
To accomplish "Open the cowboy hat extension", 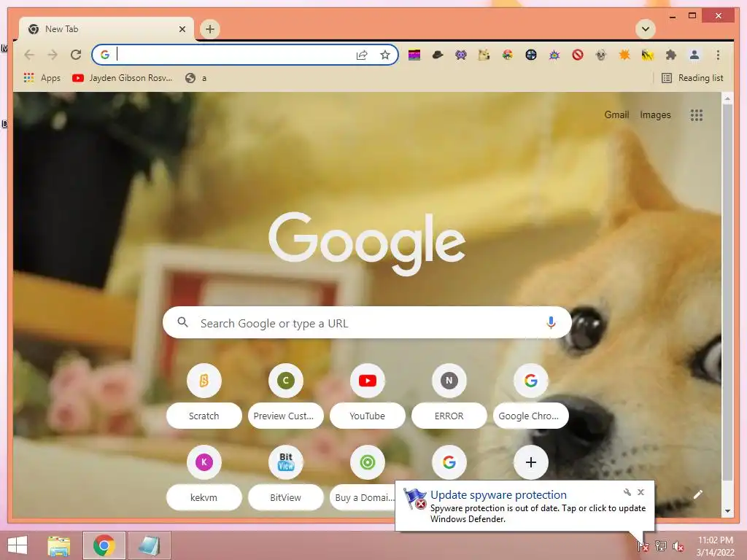I will coord(438,55).
